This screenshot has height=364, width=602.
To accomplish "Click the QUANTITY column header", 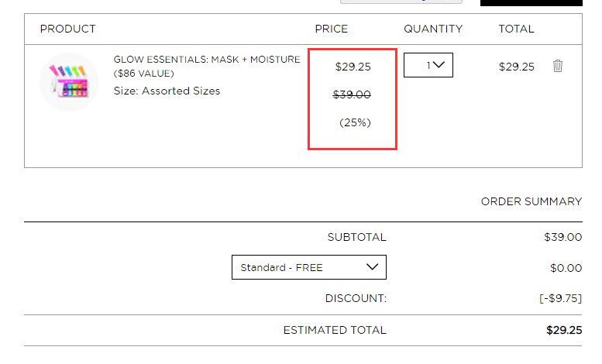I will (433, 29).
